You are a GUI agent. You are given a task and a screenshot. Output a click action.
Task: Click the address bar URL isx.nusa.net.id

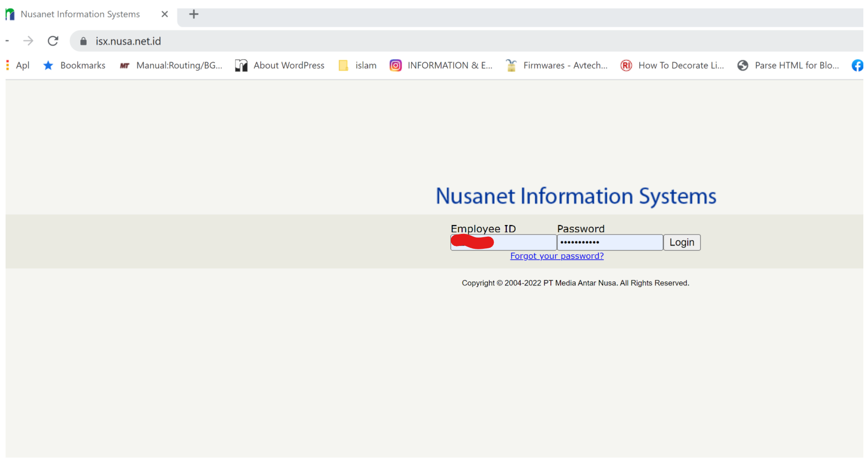pyautogui.click(x=128, y=41)
